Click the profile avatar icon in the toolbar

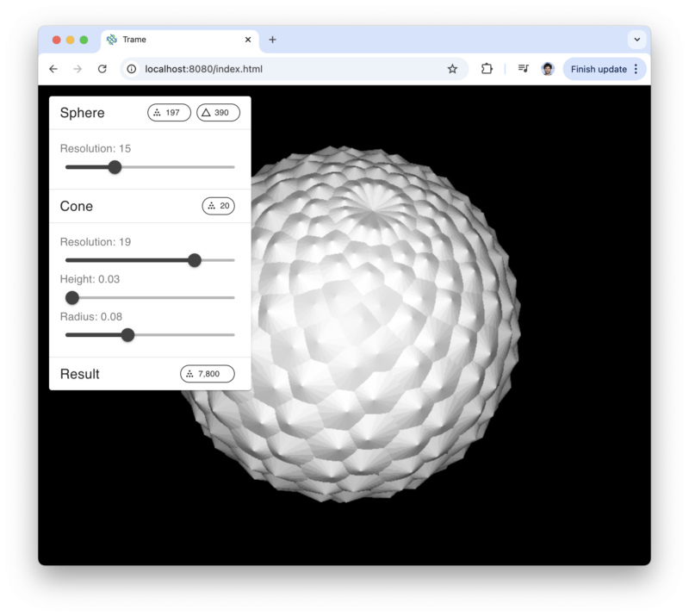(x=546, y=69)
